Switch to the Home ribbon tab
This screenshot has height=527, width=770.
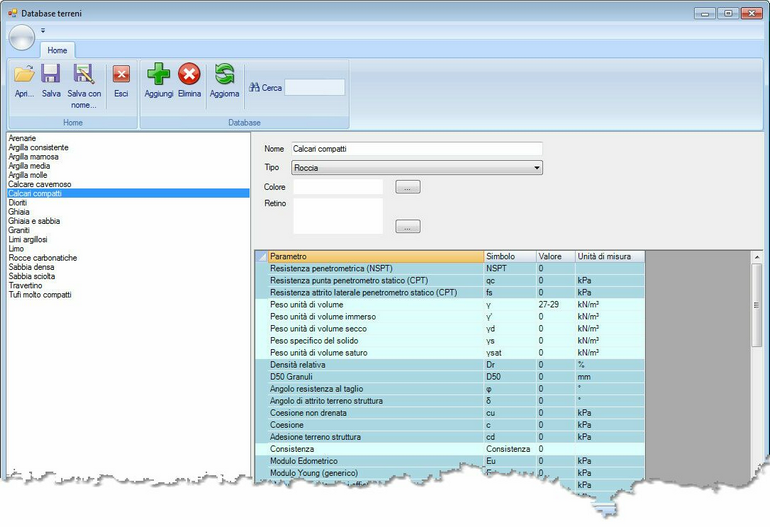57,50
